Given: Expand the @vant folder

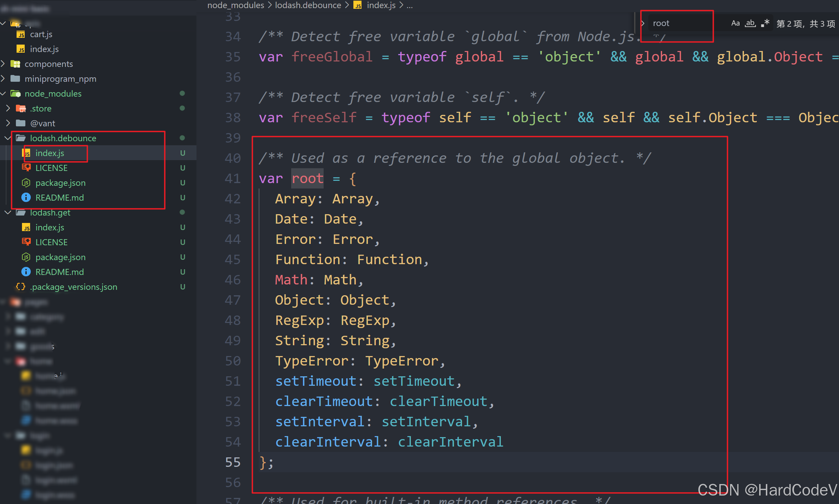Looking at the screenshot, I should tap(8, 123).
